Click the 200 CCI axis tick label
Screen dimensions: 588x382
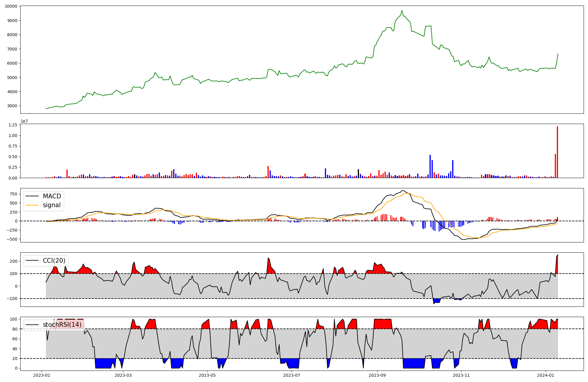[14, 261]
